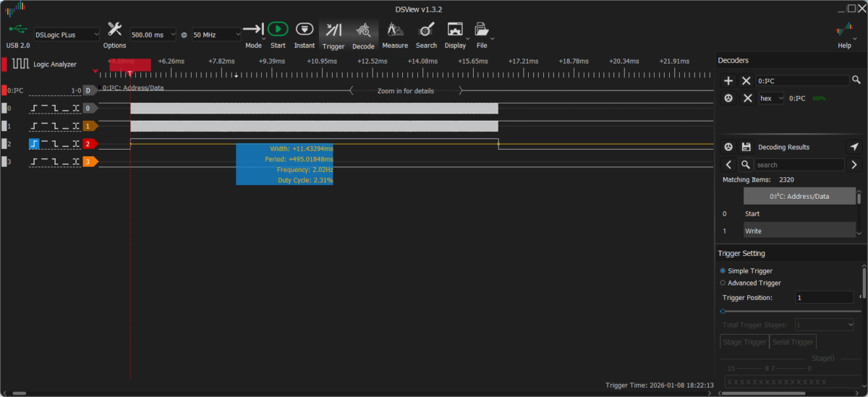Click the Instant capture icon
This screenshot has width=868, height=397.
[305, 30]
